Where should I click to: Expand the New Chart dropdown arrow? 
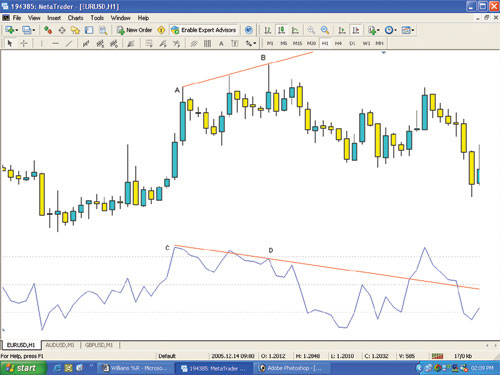tap(16, 30)
